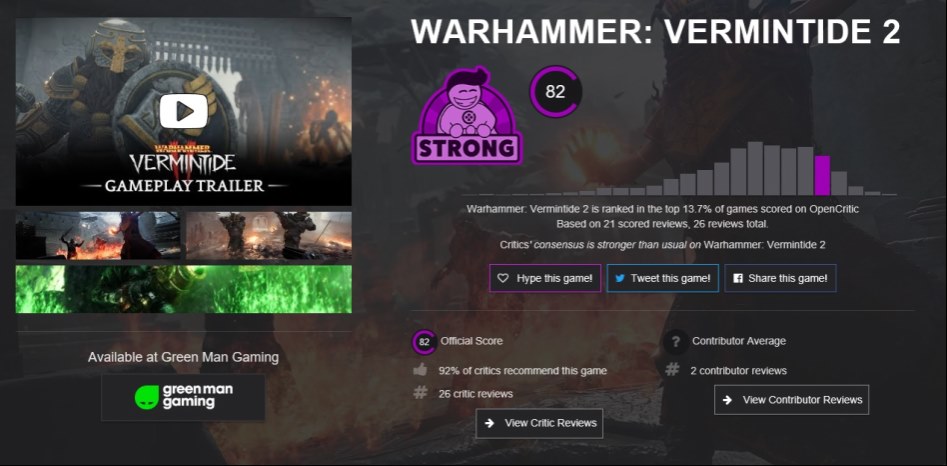This screenshot has height=466, width=947.
Task: Click the large 82 score circle
Action: pos(555,92)
